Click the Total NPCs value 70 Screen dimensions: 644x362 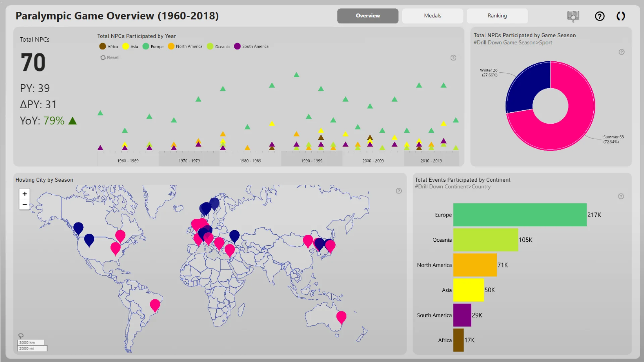coord(33,63)
